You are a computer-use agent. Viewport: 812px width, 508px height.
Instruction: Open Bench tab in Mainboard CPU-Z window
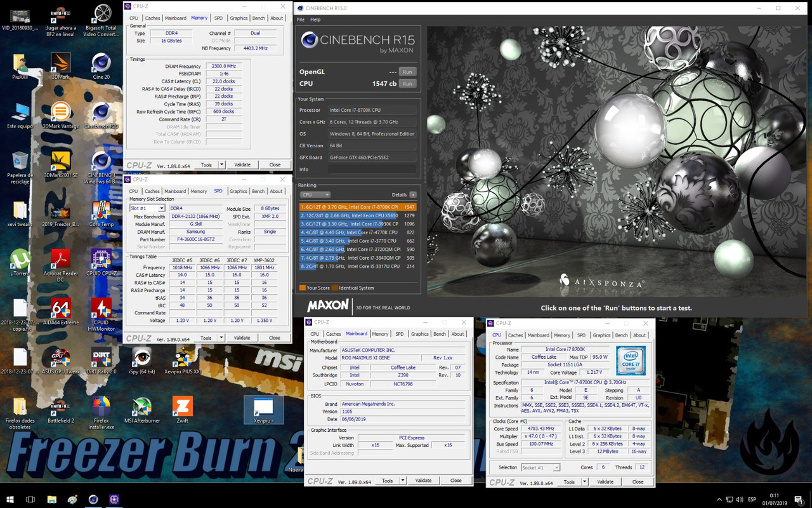click(x=440, y=334)
